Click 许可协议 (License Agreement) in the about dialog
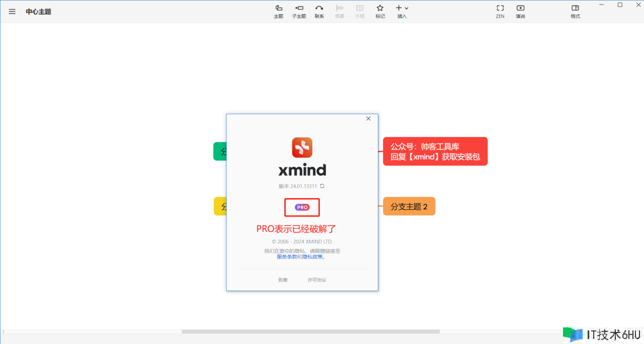 point(317,280)
